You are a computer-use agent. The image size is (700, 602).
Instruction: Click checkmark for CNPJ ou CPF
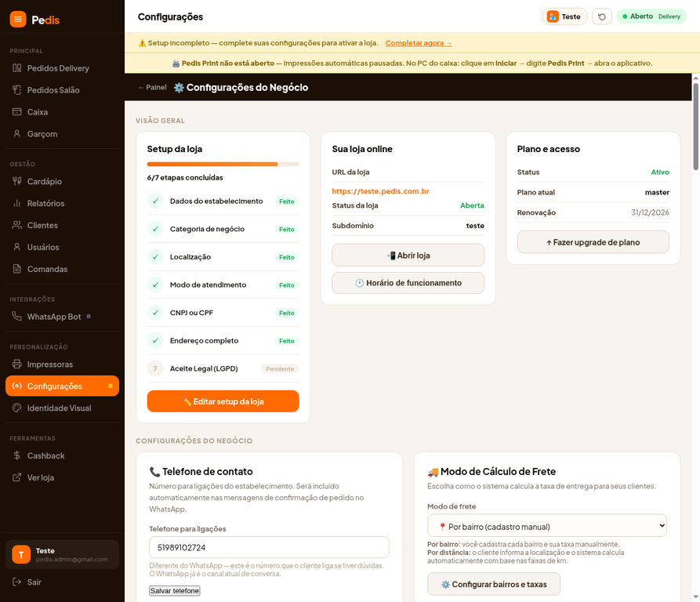tap(155, 313)
